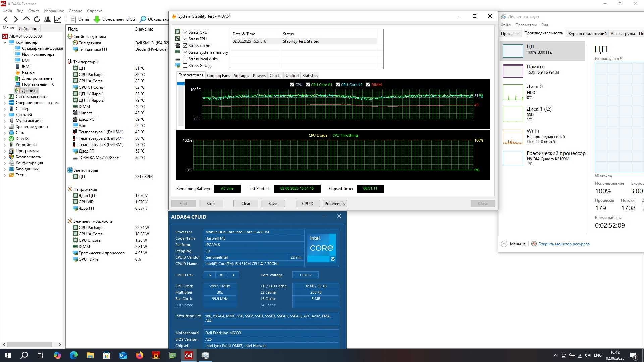Viewport: 644px width, 362px height.
Task: Open the Statistics tab
Action: point(310,76)
